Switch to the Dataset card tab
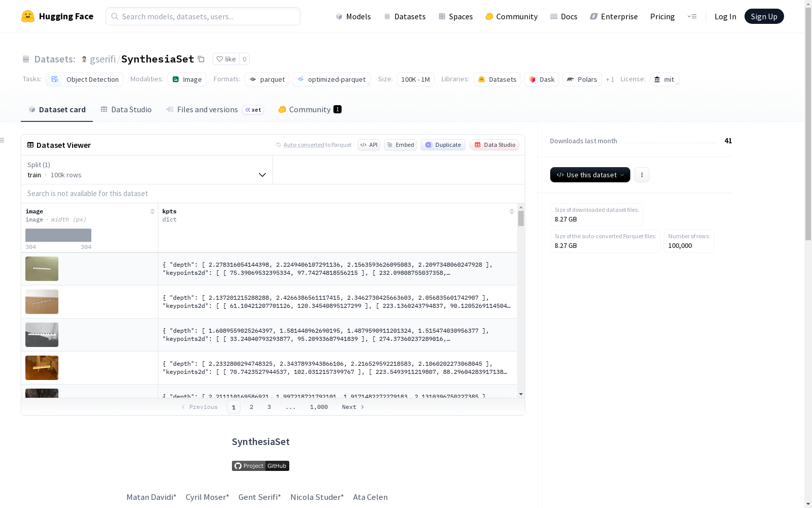 (57, 110)
